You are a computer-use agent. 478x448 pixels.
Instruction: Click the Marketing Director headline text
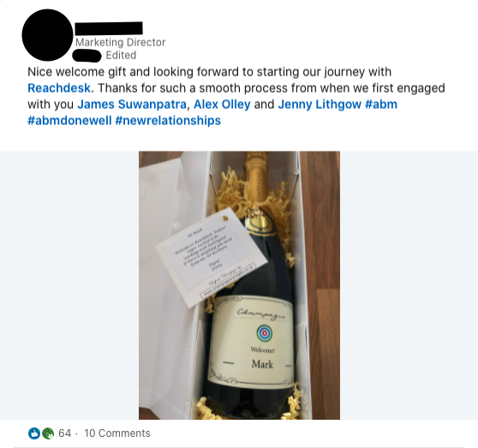pyautogui.click(x=121, y=42)
